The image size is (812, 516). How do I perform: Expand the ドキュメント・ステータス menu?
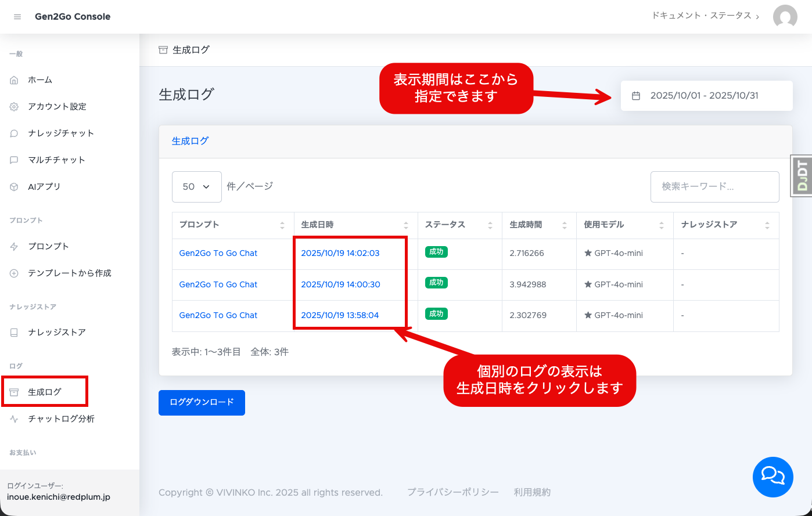coord(705,16)
